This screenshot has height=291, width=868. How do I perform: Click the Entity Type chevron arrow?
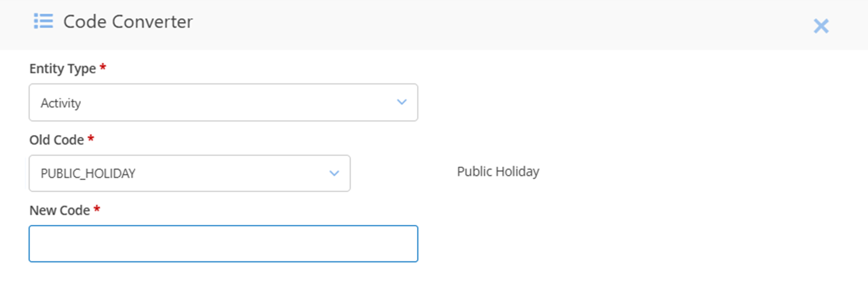click(x=401, y=102)
